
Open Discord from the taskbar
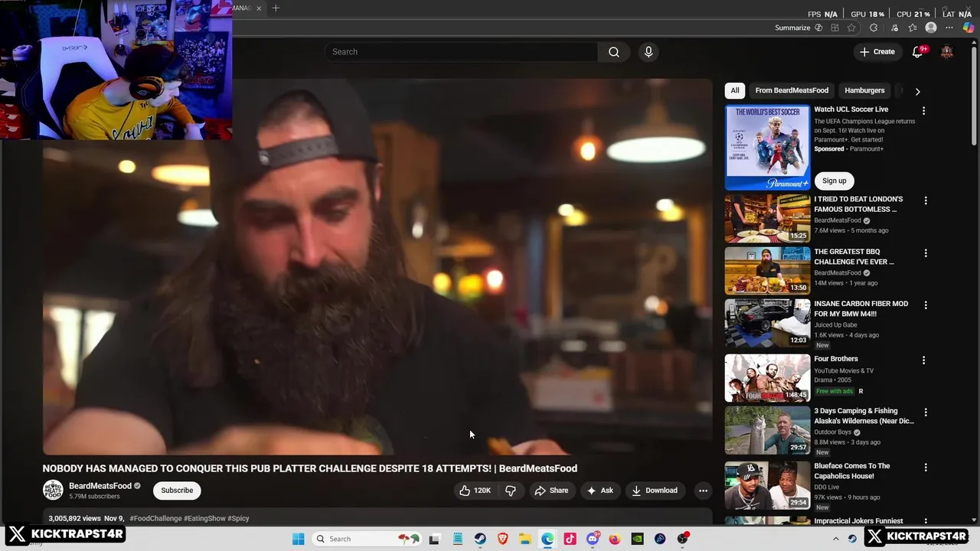point(593,539)
